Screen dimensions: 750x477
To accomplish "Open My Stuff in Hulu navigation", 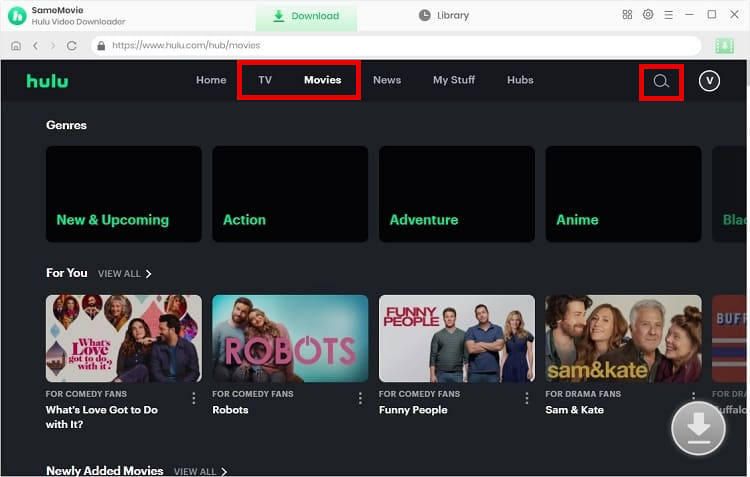I will pyautogui.click(x=454, y=80).
